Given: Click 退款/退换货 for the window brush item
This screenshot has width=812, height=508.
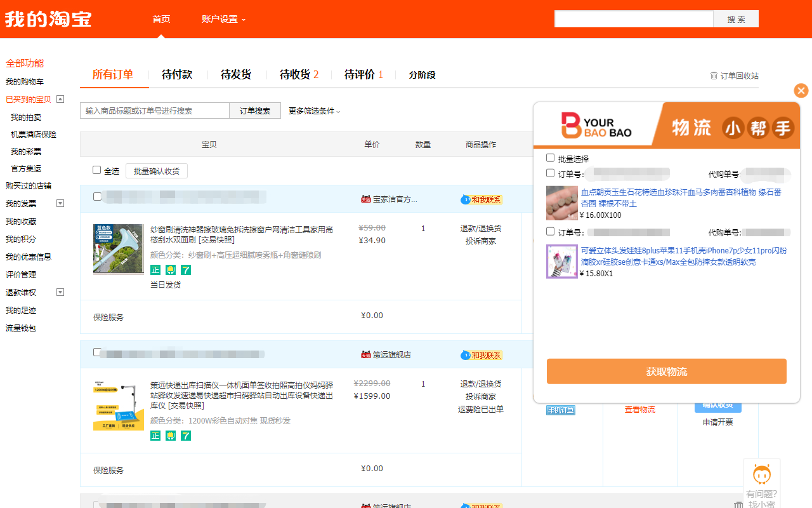Looking at the screenshot, I should coord(481,229).
